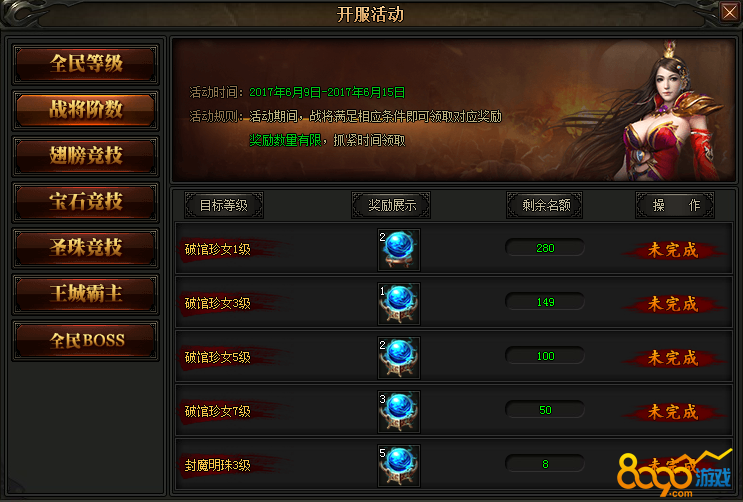Open the 全民等级 activity tab

[x=86, y=64]
